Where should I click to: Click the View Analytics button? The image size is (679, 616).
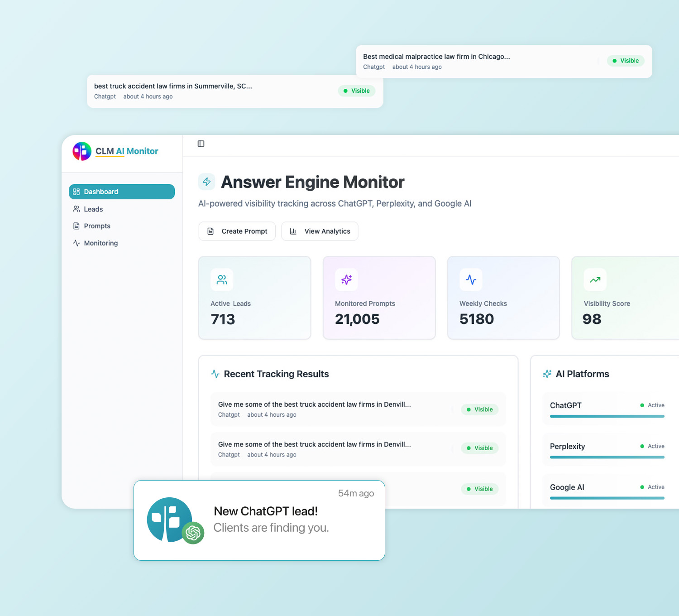pos(320,231)
